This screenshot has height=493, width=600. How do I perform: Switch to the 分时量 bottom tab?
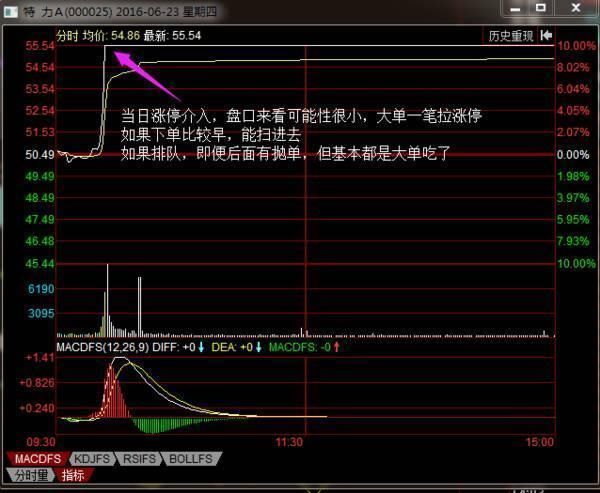point(28,475)
